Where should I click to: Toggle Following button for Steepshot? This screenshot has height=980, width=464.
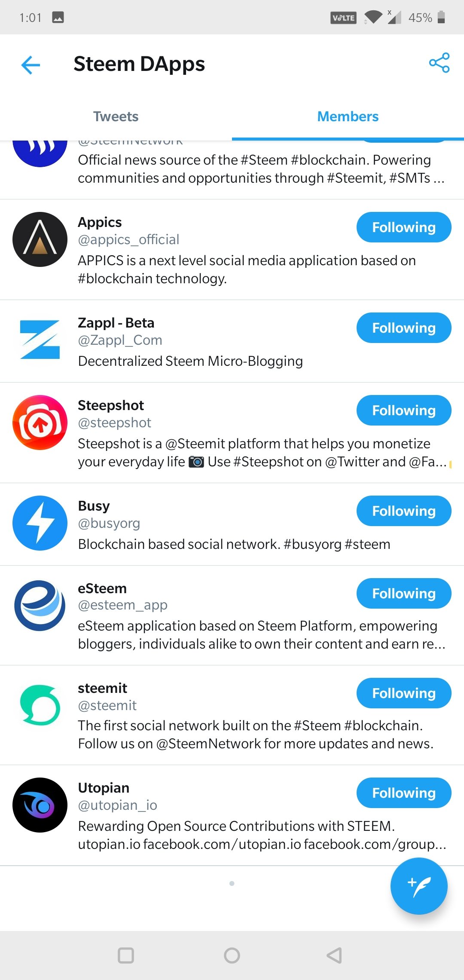(403, 410)
